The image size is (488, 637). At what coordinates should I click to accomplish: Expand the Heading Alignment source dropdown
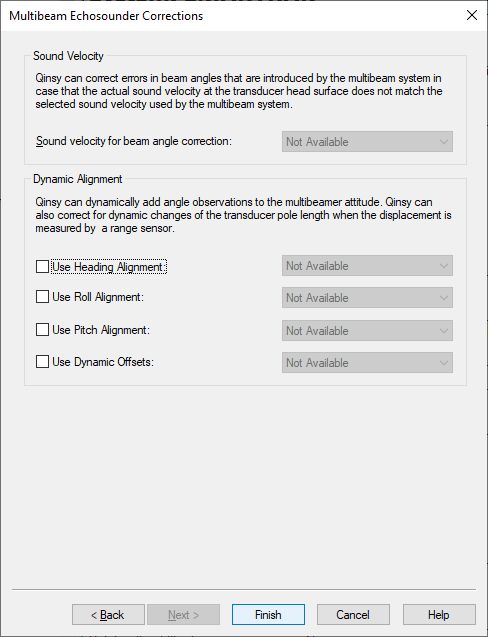click(x=367, y=266)
